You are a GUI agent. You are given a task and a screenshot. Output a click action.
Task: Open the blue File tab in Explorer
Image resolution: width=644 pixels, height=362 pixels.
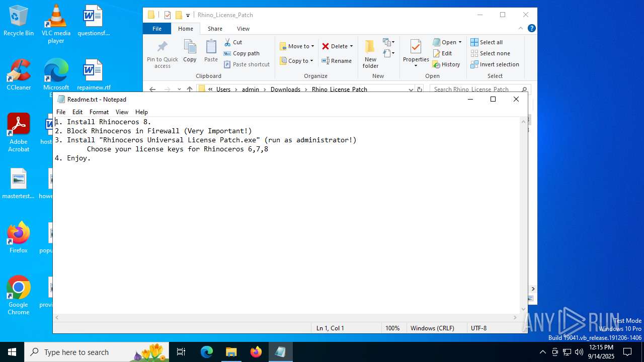click(x=157, y=29)
